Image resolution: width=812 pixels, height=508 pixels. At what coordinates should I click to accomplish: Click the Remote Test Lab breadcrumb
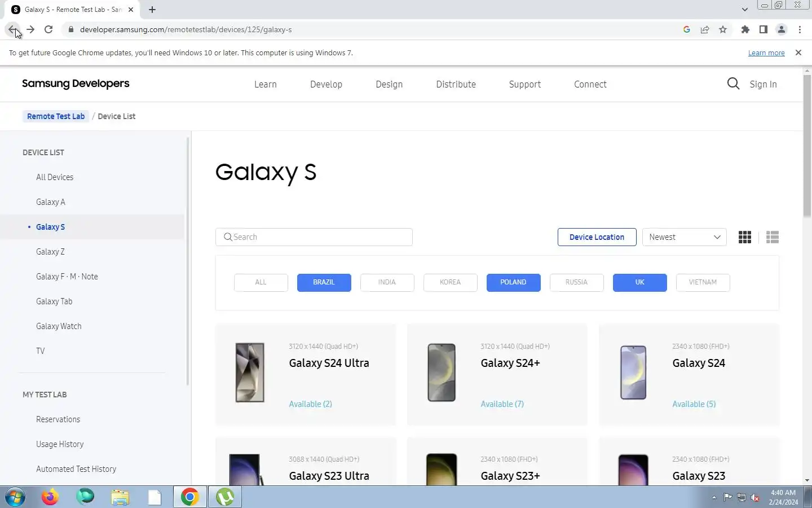tap(56, 116)
